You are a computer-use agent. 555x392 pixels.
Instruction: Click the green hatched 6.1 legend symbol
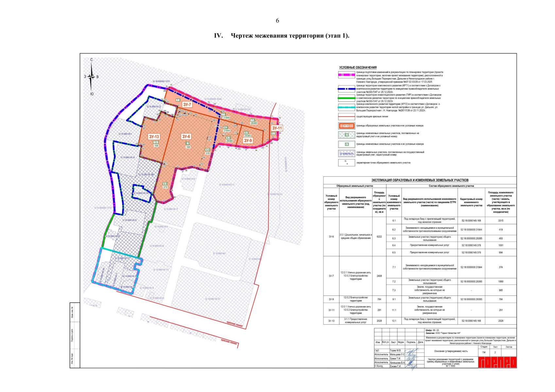(x=346, y=135)
